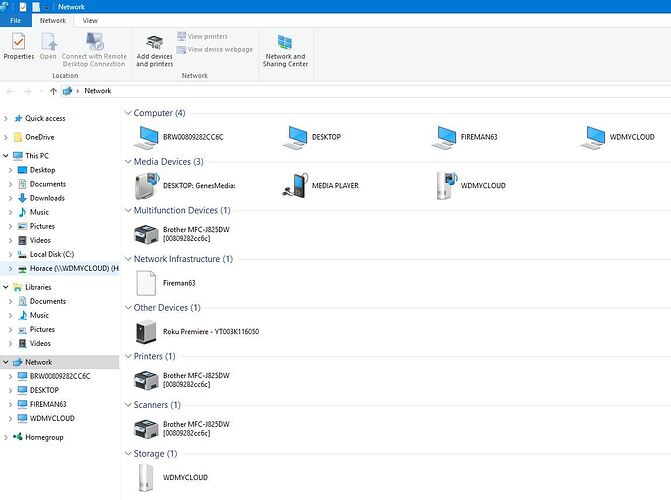Viewport: 671px width, 500px height.
Task: Collapse the Media Devices (3) group
Action: [128, 162]
